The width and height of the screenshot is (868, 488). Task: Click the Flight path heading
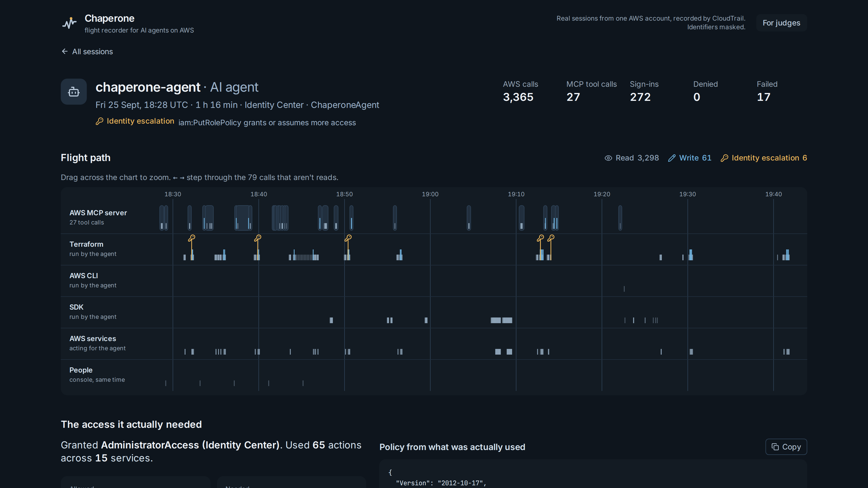click(x=86, y=158)
